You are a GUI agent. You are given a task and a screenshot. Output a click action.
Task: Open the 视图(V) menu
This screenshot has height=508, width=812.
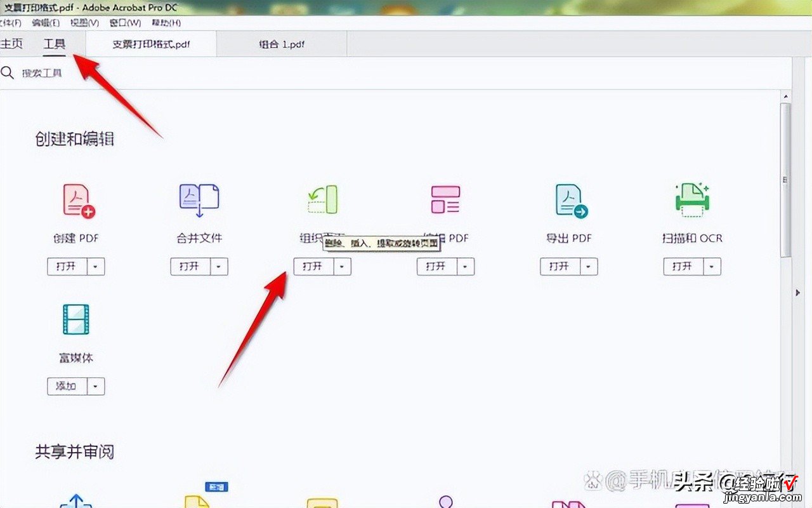(85, 23)
